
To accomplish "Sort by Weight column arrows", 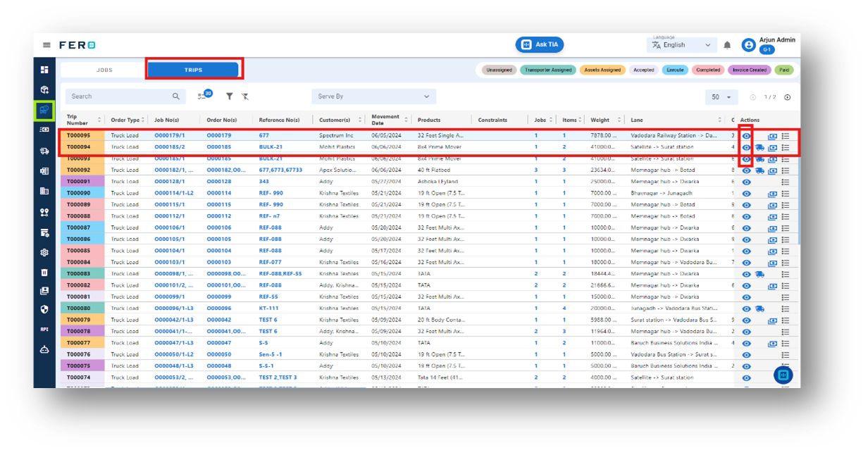I will point(619,120).
